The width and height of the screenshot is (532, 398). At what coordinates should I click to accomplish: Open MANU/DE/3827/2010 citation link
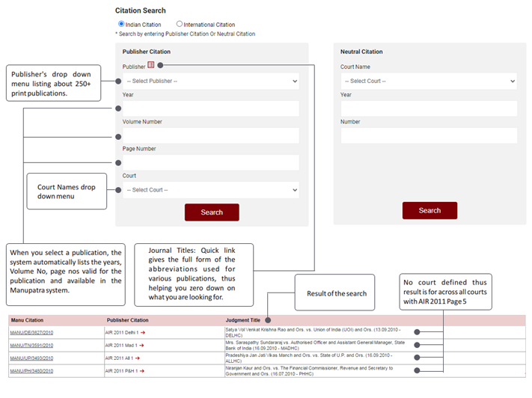[x=31, y=332]
